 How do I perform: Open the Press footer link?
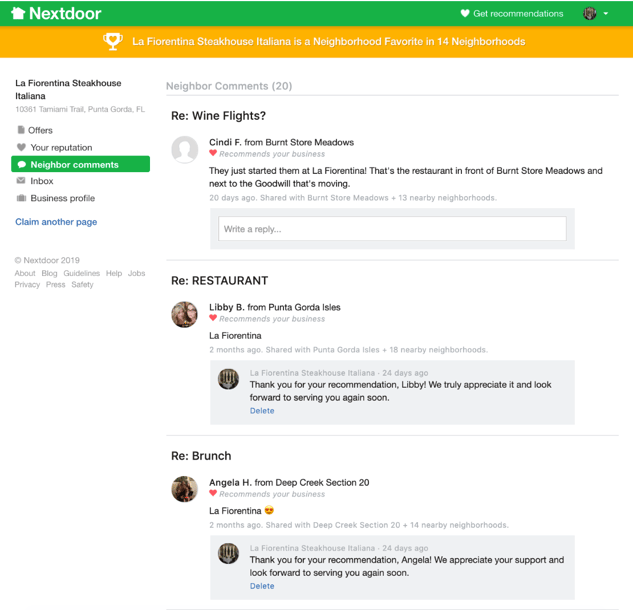pyautogui.click(x=56, y=285)
